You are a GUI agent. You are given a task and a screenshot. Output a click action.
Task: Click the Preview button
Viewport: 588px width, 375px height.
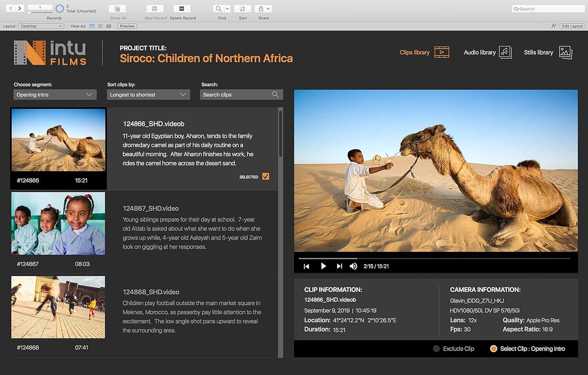[127, 26]
